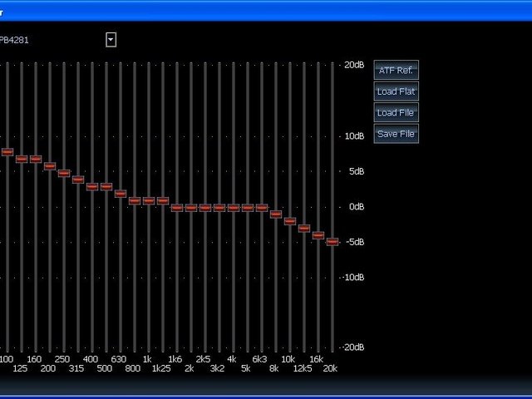Screen dimensions: 532x399
Task: Select the 1k band slider handle
Action: [x=149, y=200]
